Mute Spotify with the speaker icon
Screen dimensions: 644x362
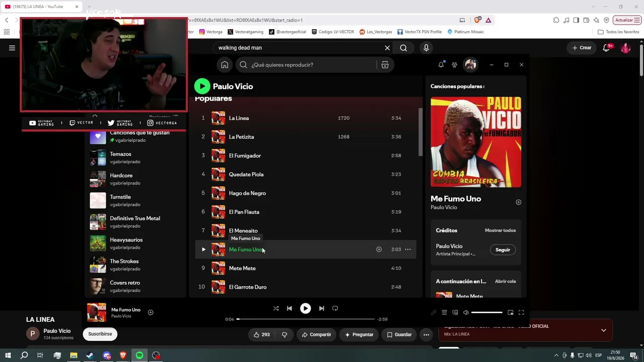point(466,312)
